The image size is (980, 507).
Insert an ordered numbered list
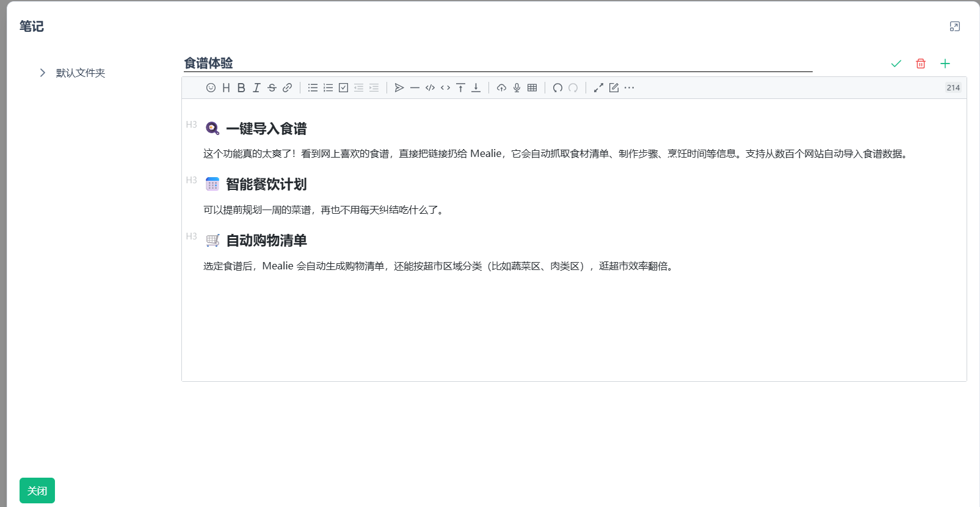coord(328,88)
